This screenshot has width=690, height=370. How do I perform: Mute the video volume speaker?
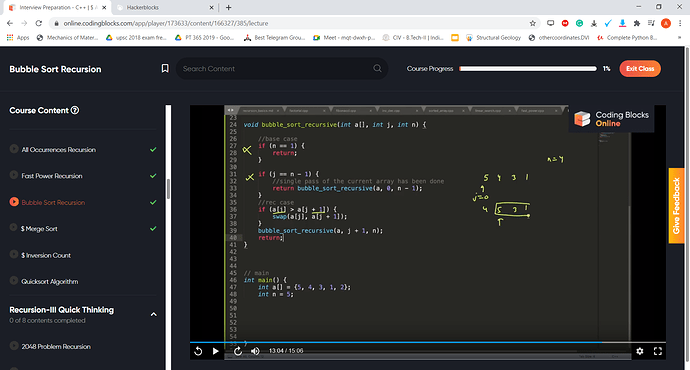pyautogui.click(x=255, y=351)
